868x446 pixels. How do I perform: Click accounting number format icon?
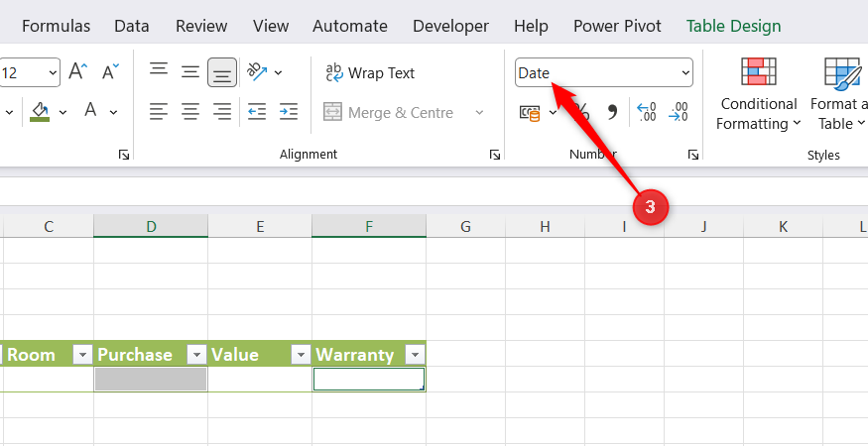(x=530, y=113)
